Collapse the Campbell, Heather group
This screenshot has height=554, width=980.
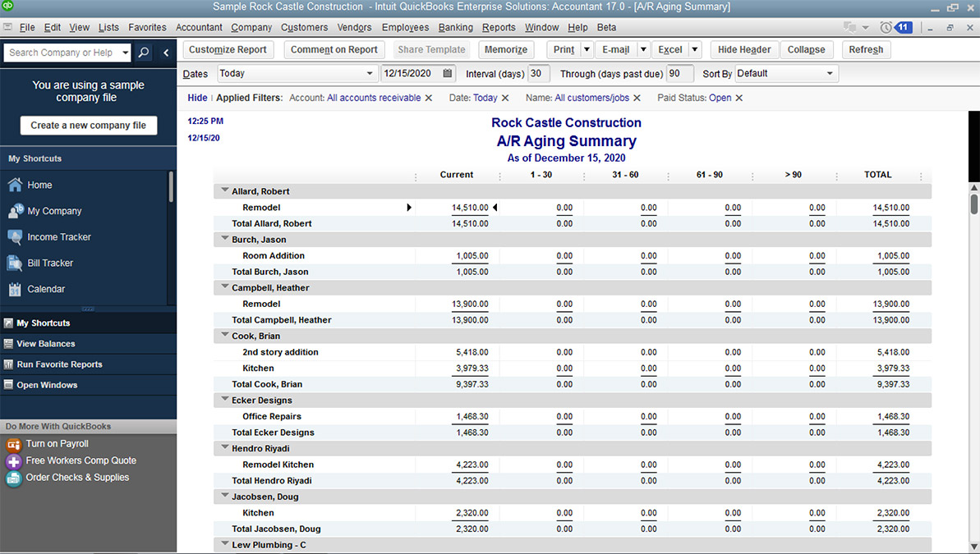[225, 286]
